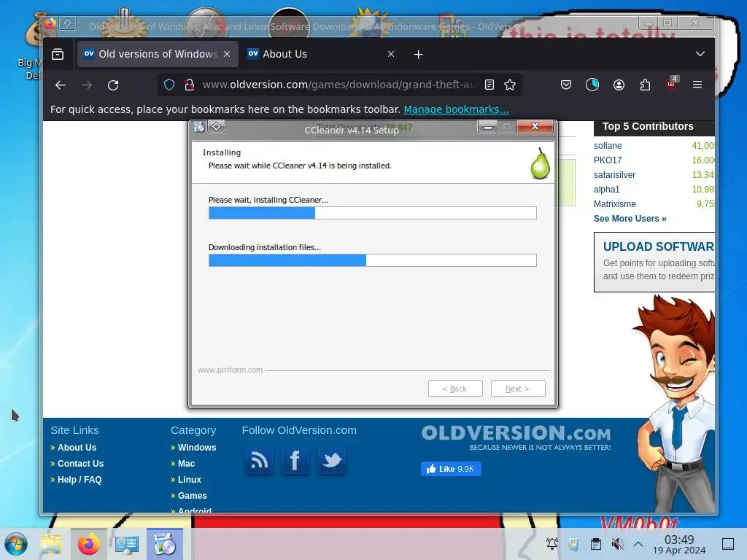747x560 pixels.
Task: Open contributor sofiane profile
Action: [x=608, y=146]
